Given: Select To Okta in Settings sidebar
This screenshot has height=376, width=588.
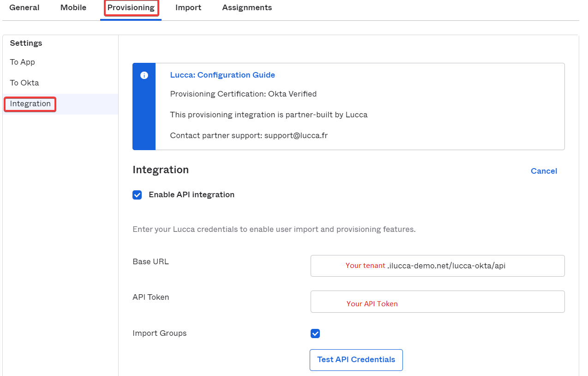Looking at the screenshot, I should pos(24,83).
